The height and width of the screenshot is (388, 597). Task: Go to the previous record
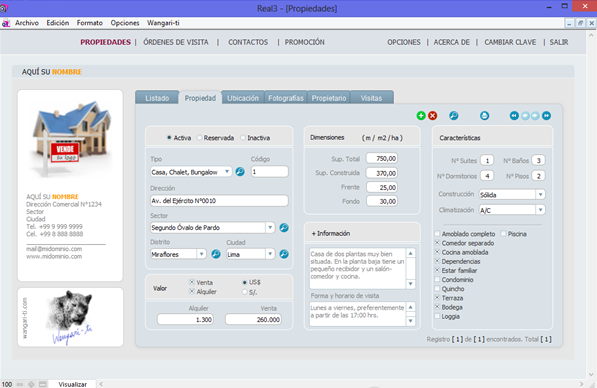525,116
